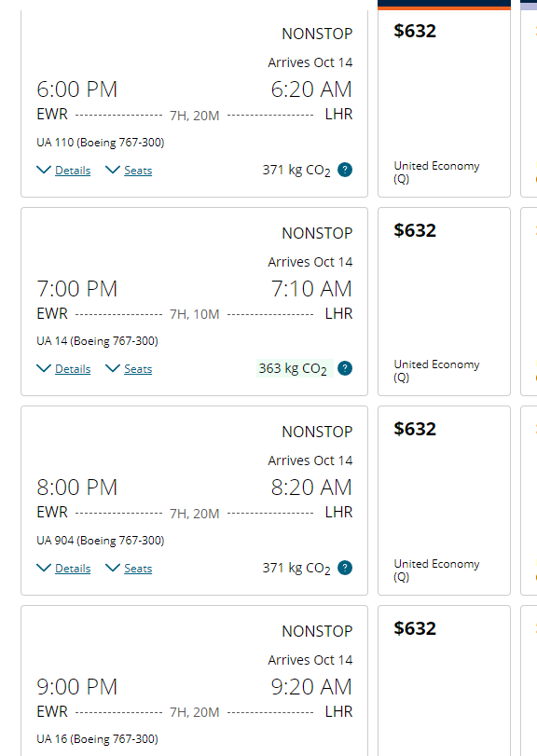Select $632 Economy fare for UA 110
This screenshot has width=537, height=756.
(x=444, y=103)
